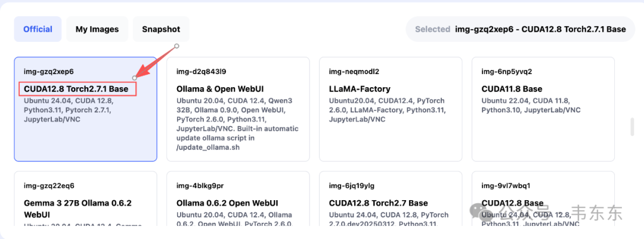Pick the CUDA11.8 Base image card
This screenshot has height=239, width=644.
pyautogui.click(x=543, y=109)
